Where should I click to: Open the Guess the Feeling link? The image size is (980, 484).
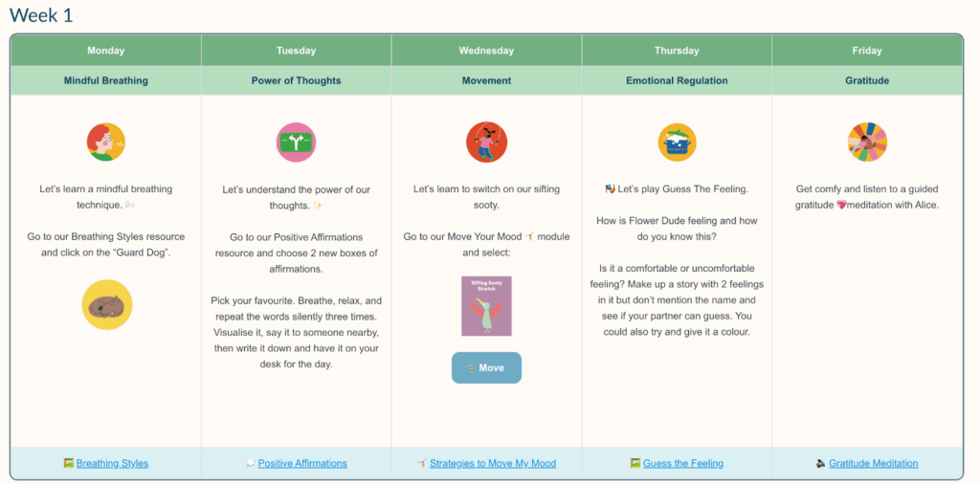(683, 463)
